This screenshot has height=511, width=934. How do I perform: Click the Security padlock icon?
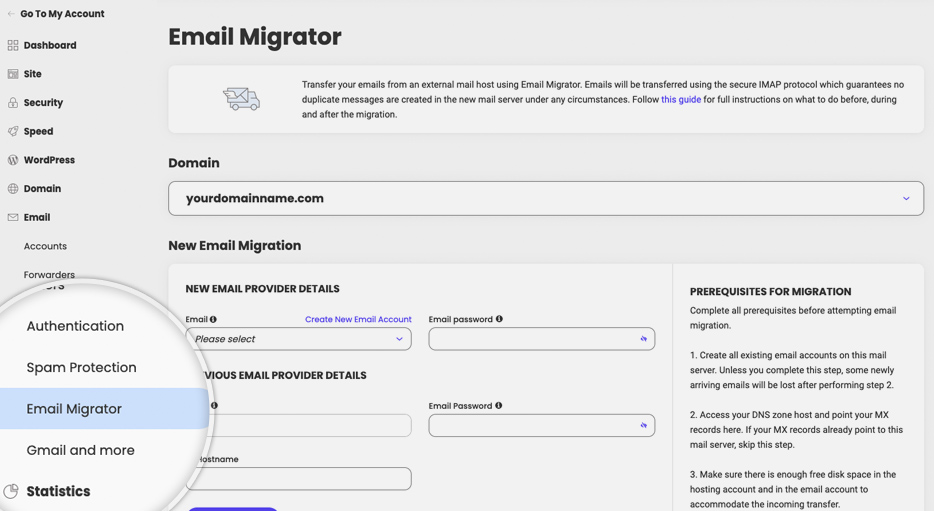13,102
